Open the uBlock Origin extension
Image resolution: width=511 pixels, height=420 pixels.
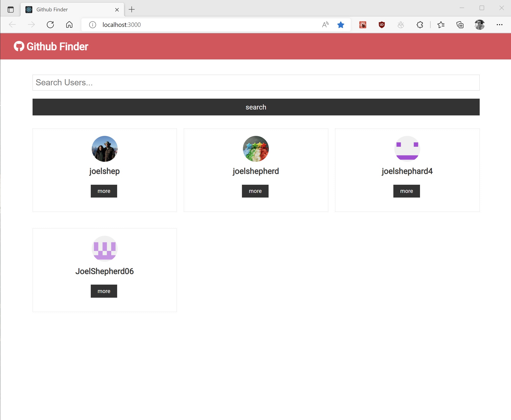tap(381, 25)
